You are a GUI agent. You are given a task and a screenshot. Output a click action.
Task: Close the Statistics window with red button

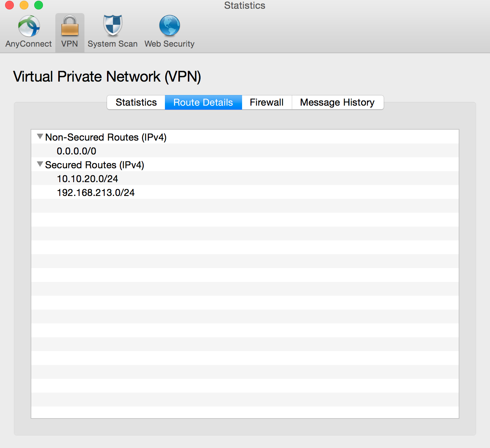[9, 5]
